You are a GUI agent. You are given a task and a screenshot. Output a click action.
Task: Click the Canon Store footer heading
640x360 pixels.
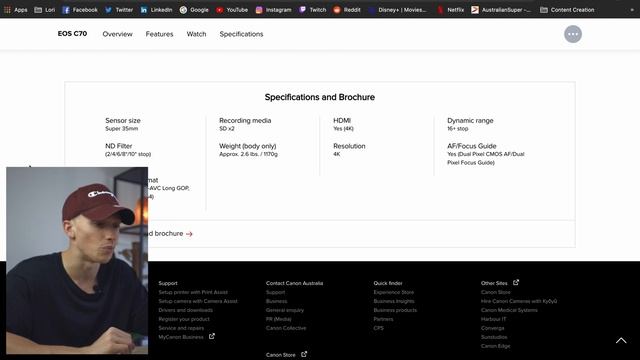tap(280, 355)
